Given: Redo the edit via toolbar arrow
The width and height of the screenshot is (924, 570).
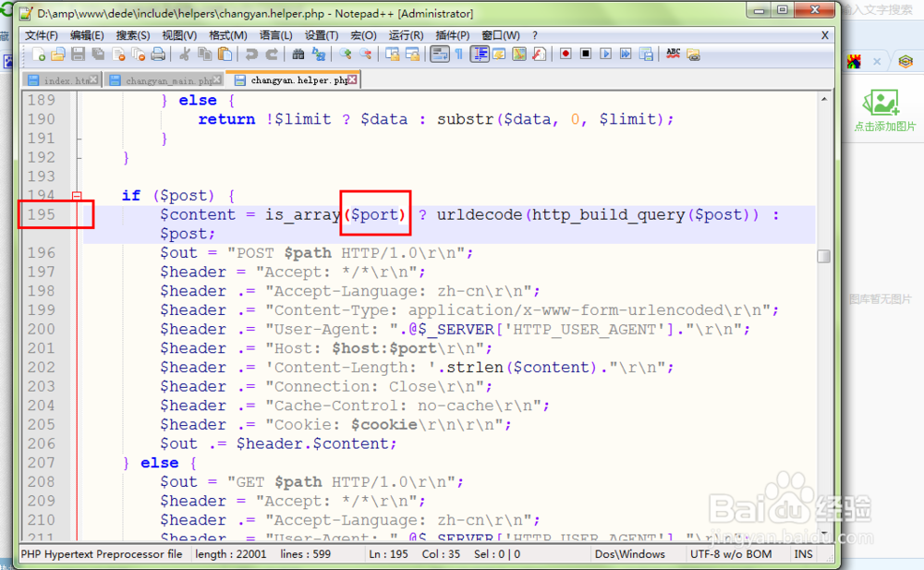Looking at the screenshot, I should pyautogui.click(x=272, y=55).
